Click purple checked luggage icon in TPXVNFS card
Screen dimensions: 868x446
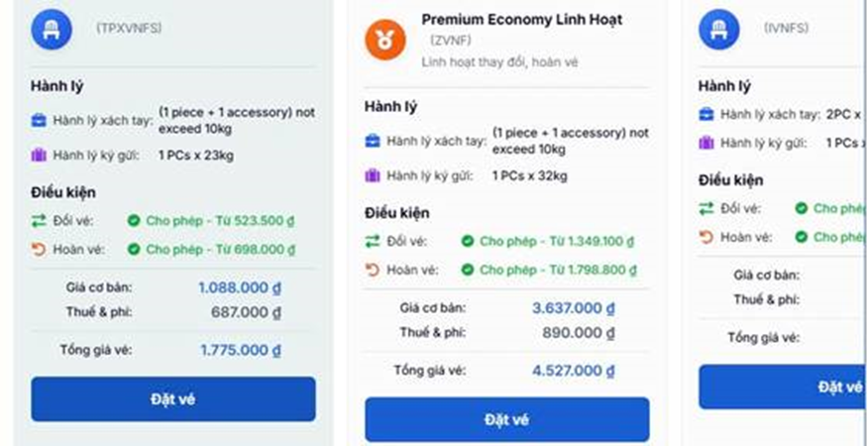pyautogui.click(x=40, y=155)
